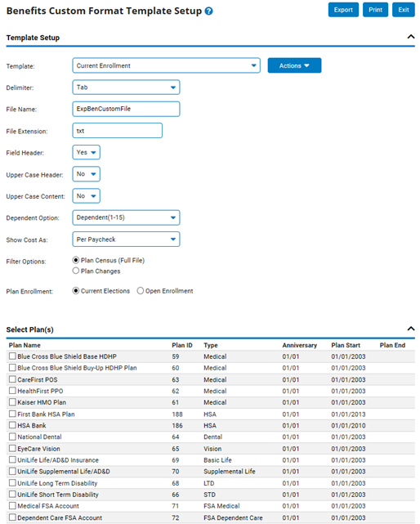
Task: Click Plan ID 188 cell
Action: click(x=177, y=414)
